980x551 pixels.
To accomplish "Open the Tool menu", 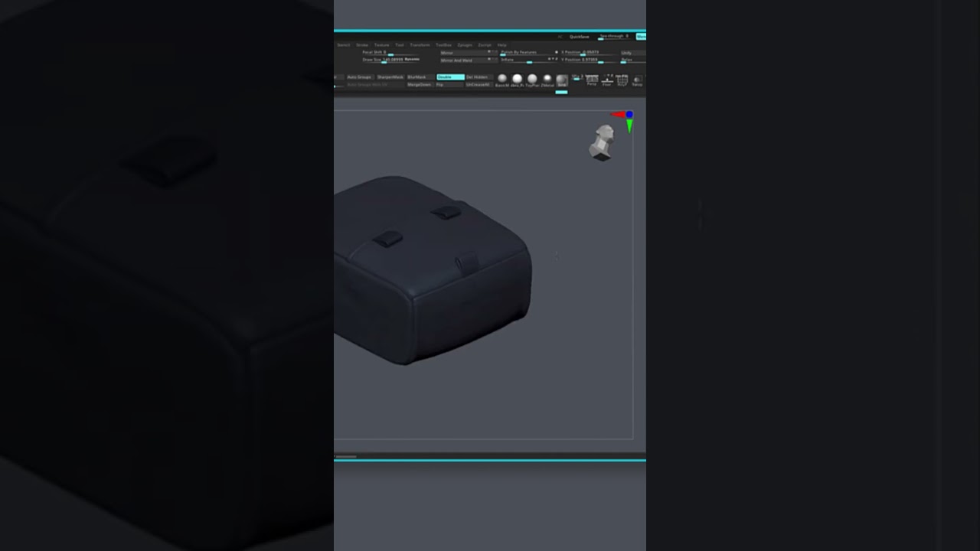I will 399,45.
